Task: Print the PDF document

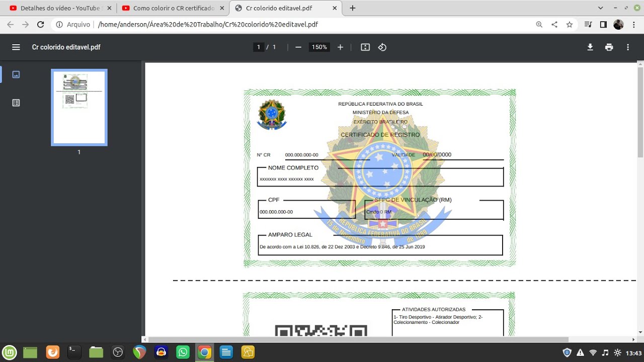Action: click(609, 47)
